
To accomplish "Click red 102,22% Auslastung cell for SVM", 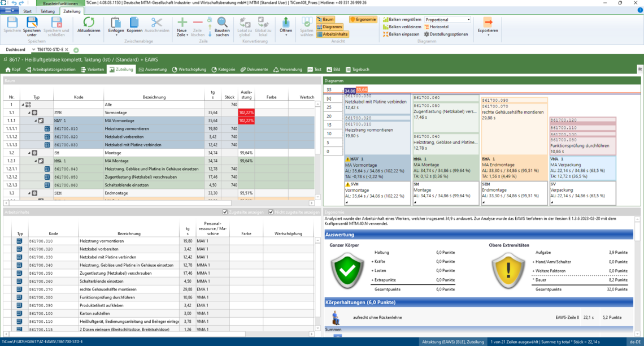I will [x=246, y=113].
